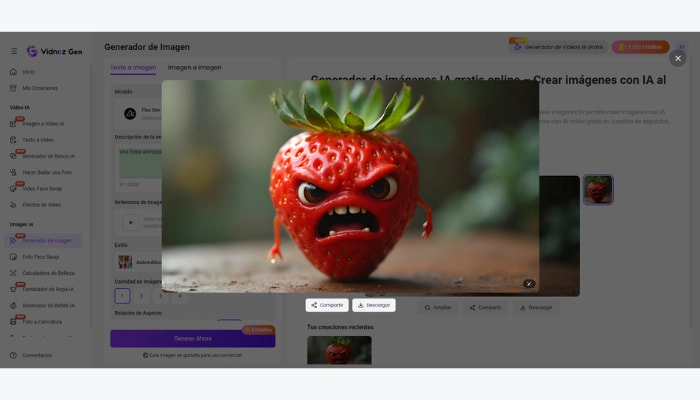This screenshot has height=400, width=700.
Task: Open Comentarios at the sidebar bottom
Action: [x=37, y=355]
